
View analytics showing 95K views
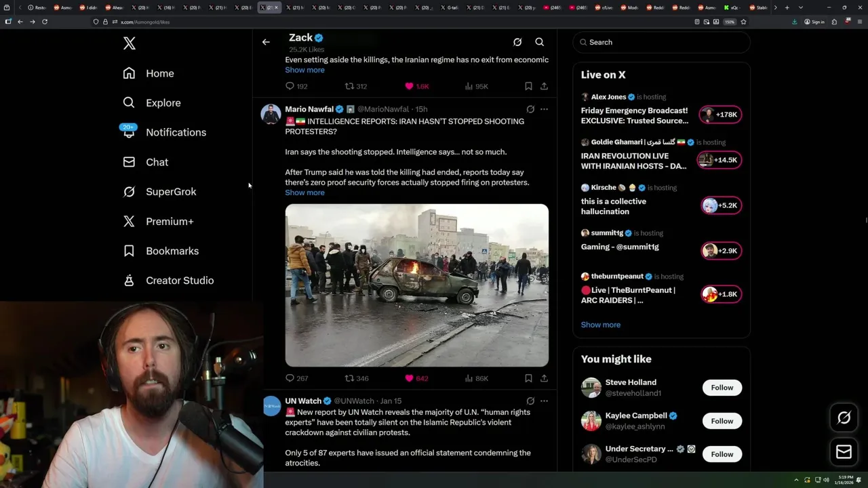477,86
